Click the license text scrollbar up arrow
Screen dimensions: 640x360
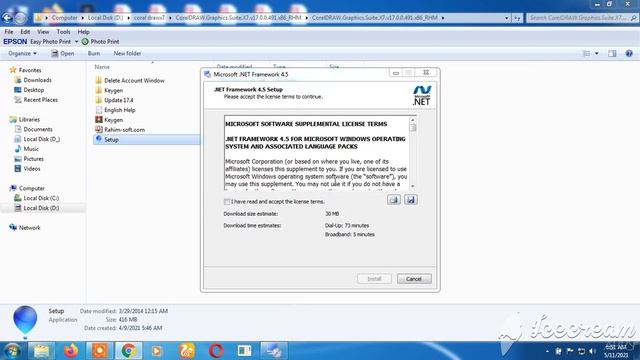pos(413,120)
